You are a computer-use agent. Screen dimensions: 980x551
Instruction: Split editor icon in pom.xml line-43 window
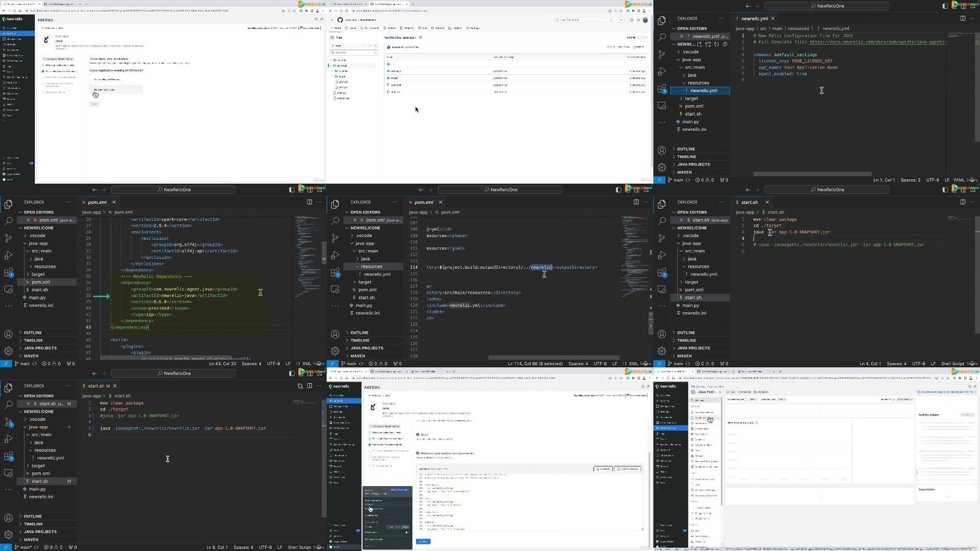click(309, 202)
